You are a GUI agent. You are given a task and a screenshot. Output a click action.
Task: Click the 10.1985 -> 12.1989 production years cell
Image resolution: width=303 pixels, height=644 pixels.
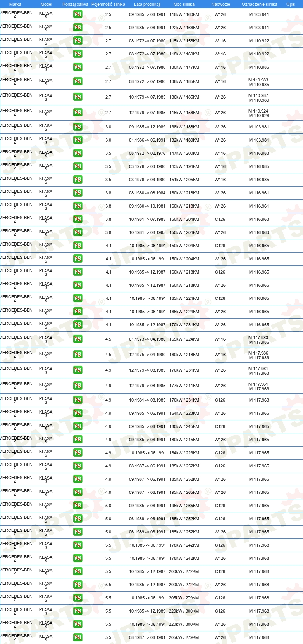[147, 611]
